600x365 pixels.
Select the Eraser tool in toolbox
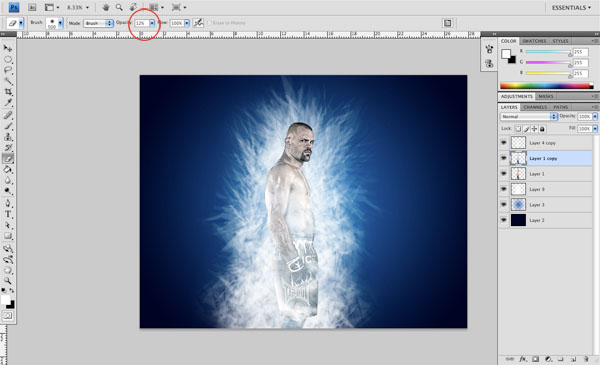[8, 158]
